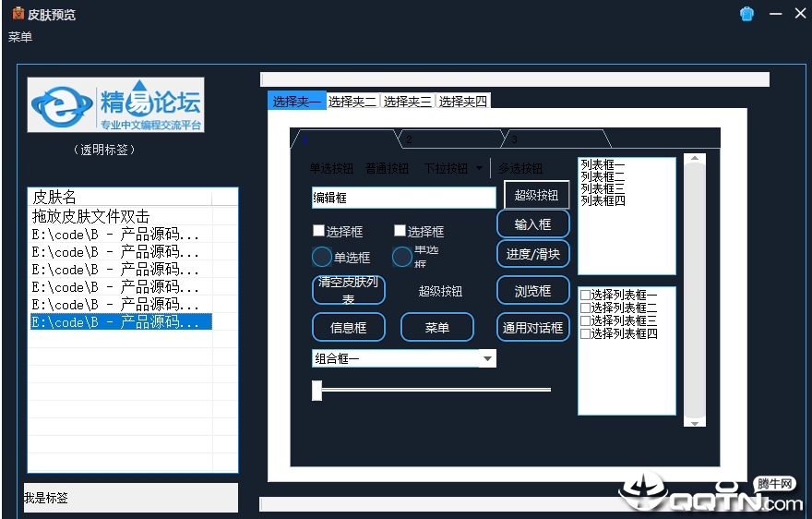Click into the 编辑框 text field

point(404,198)
